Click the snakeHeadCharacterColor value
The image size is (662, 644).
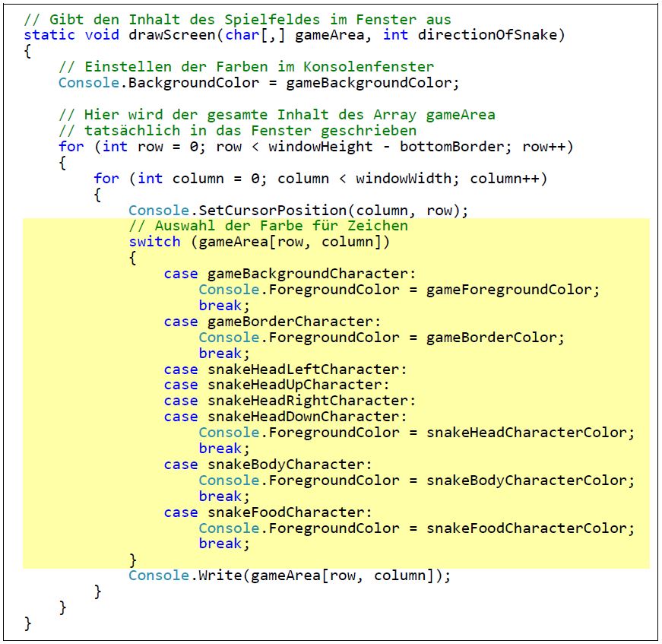pos(531,433)
